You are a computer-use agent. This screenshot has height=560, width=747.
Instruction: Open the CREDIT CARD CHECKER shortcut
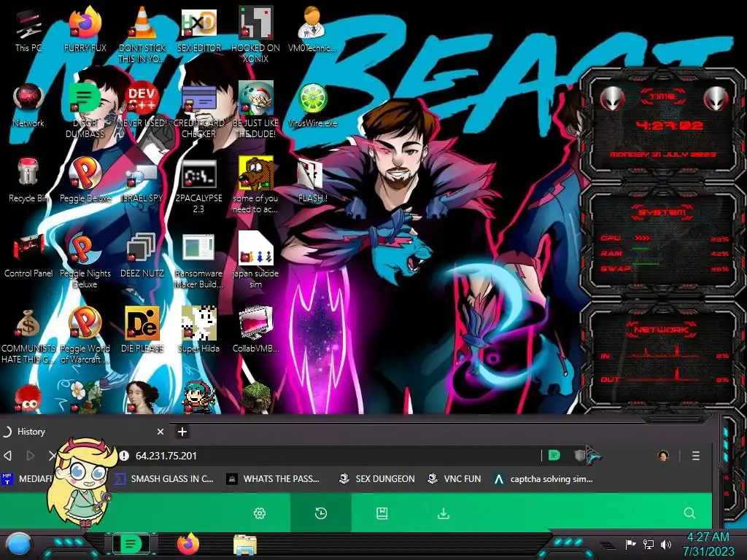pyautogui.click(x=198, y=109)
